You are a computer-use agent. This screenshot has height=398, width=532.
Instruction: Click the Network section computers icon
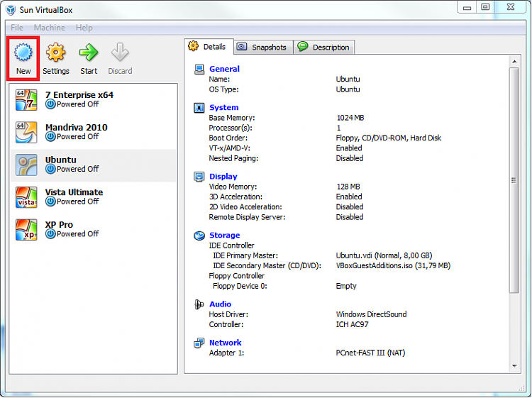(x=199, y=343)
